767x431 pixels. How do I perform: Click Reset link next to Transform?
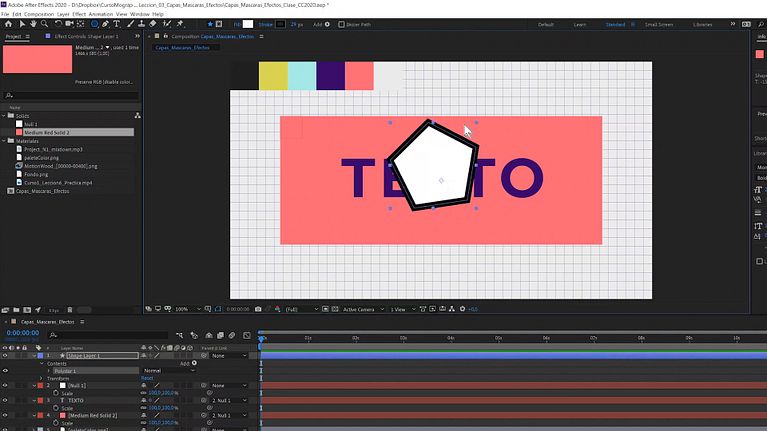coord(147,378)
